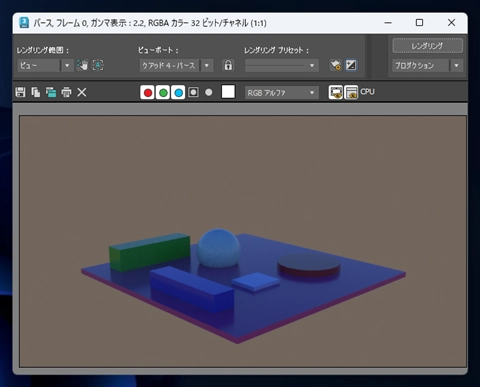Expand the render preset dropdown
480x387 pixels.
tap(282, 65)
